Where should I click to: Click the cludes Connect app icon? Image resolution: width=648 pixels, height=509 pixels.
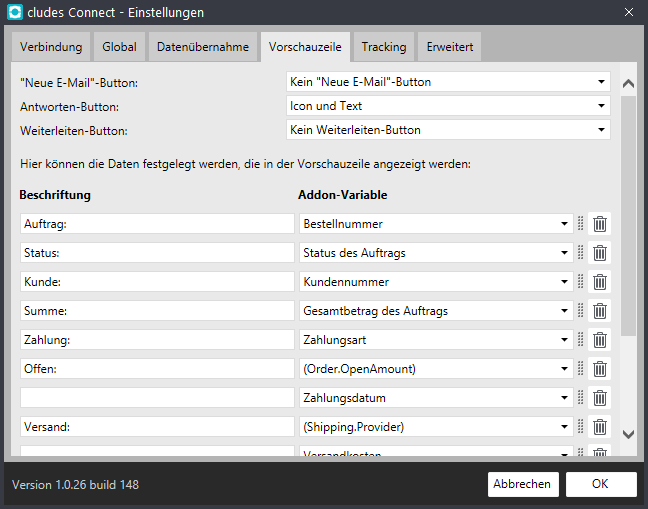[15, 12]
